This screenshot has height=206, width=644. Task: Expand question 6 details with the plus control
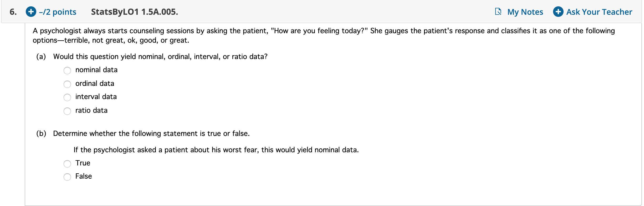point(31,12)
